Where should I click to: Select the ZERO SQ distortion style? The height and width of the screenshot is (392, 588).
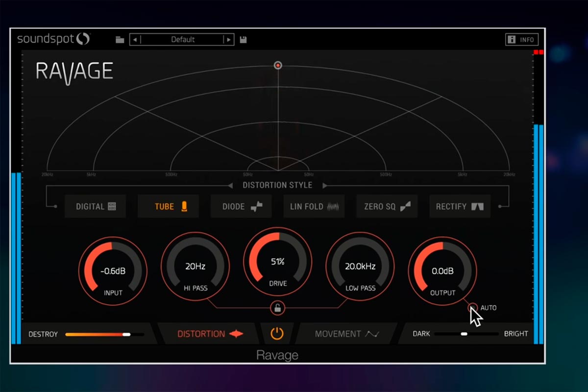[387, 207]
